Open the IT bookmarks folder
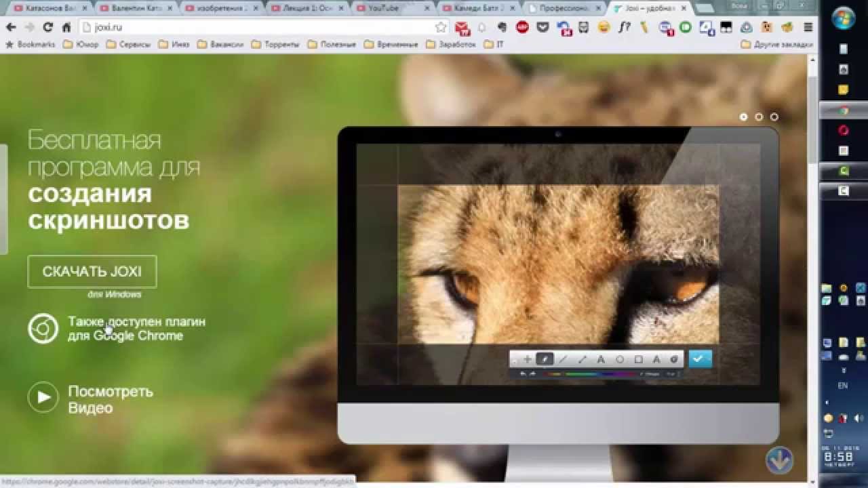The image size is (868, 488). point(494,45)
